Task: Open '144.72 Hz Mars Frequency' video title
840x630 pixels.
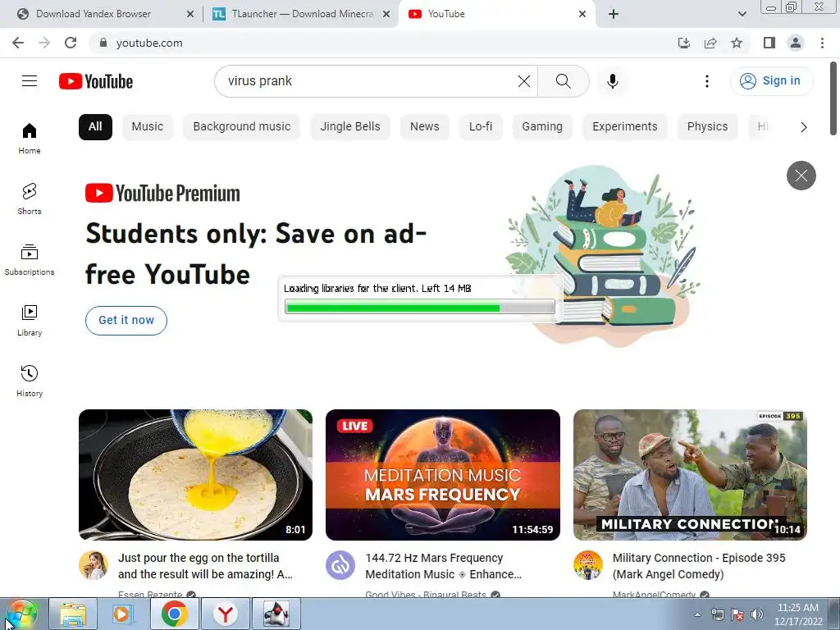Action: 443,566
